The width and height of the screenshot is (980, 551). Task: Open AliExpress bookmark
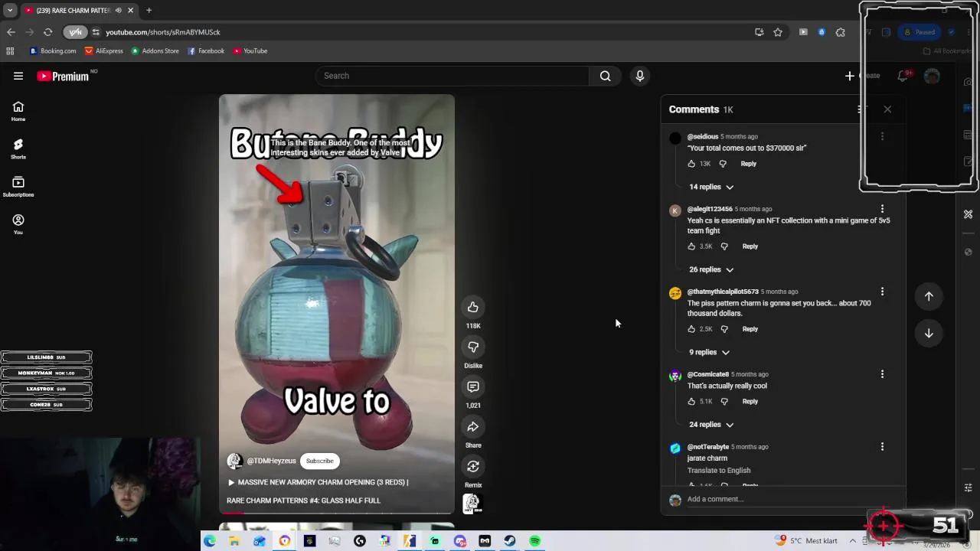tap(104, 51)
